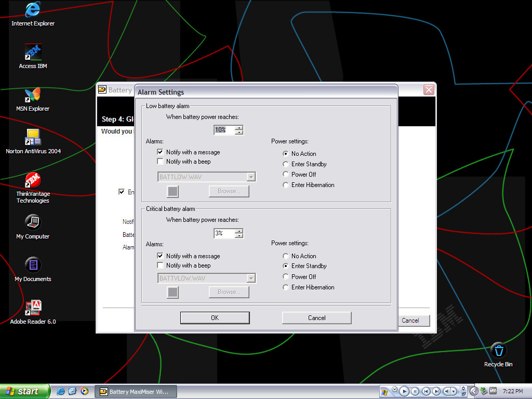Viewport: 532px width, 399px height.
Task: Open the MSN Explorer desktop icon
Action: [x=33, y=96]
